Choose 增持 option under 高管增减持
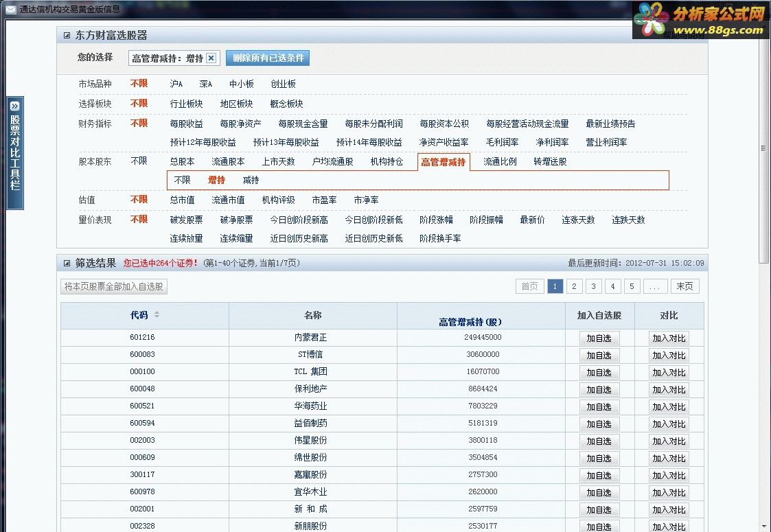 [216, 181]
